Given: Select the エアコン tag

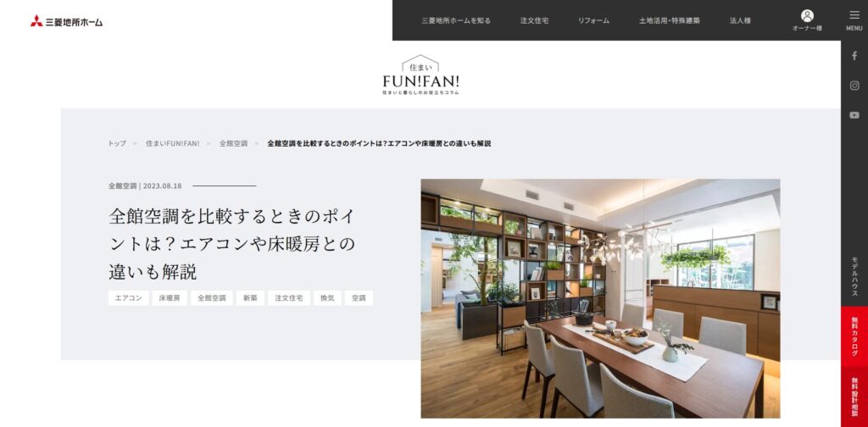Looking at the screenshot, I should (129, 298).
